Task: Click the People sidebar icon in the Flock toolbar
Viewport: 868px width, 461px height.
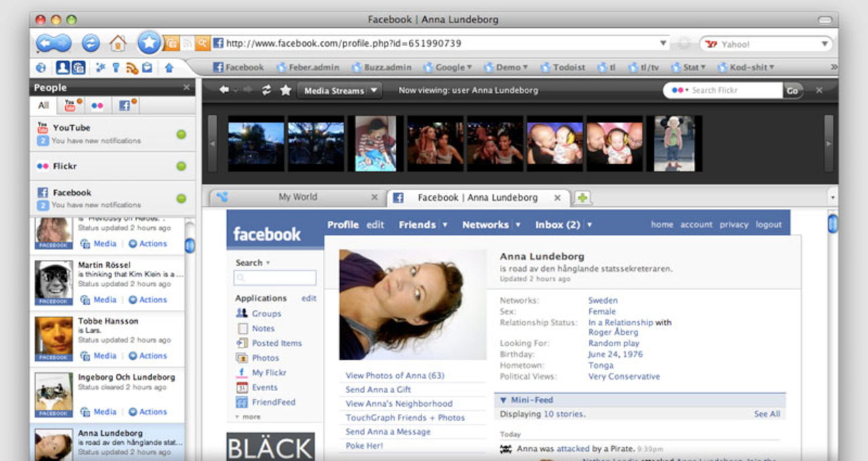Action: click(62, 68)
